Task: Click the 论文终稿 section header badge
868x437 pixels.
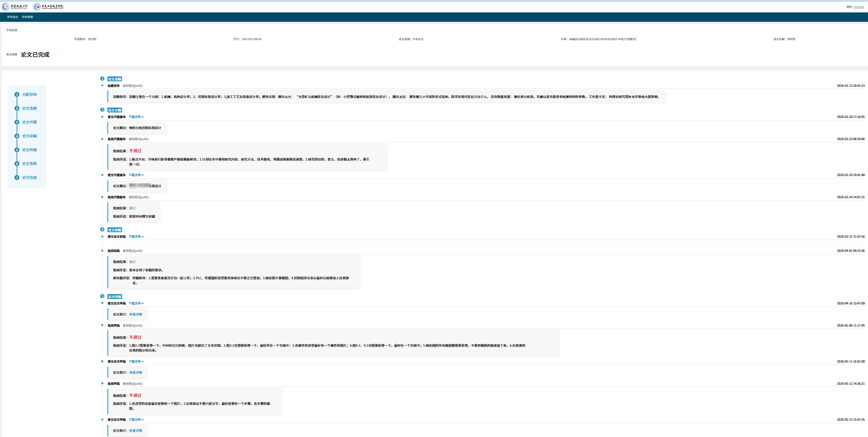Action: coord(115,297)
